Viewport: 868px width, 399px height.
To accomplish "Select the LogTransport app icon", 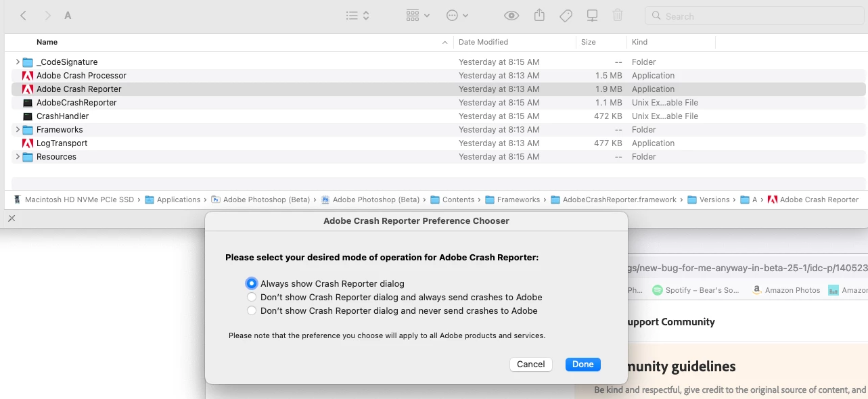I will click(x=28, y=143).
